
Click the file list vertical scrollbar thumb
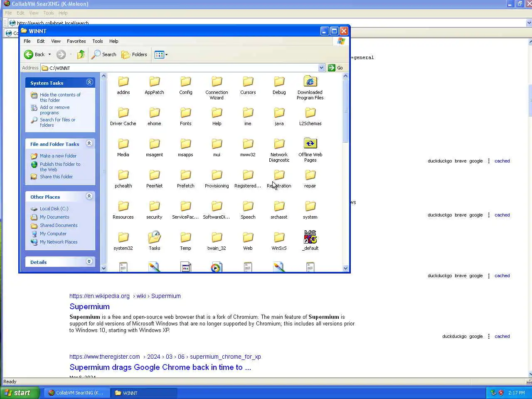345,111
